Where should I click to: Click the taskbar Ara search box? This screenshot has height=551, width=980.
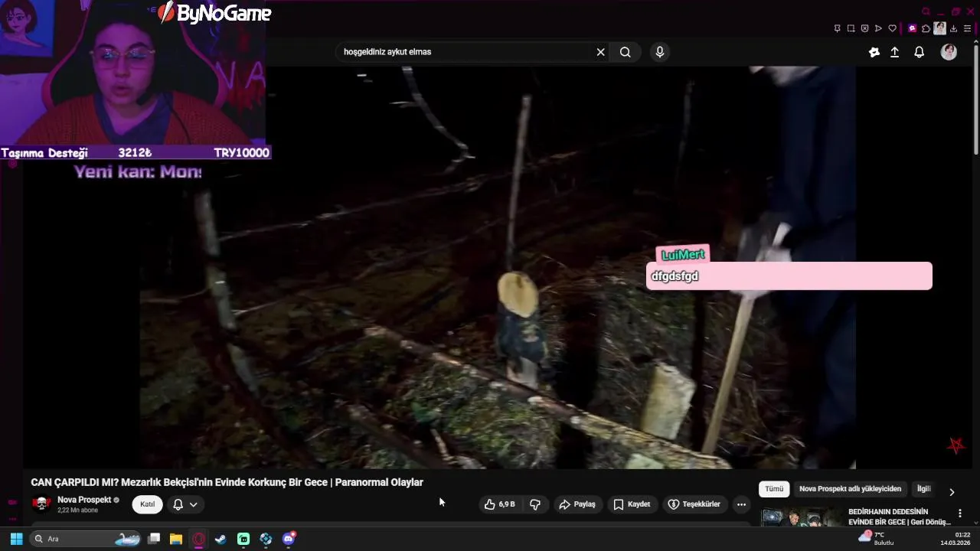(x=86, y=539)
